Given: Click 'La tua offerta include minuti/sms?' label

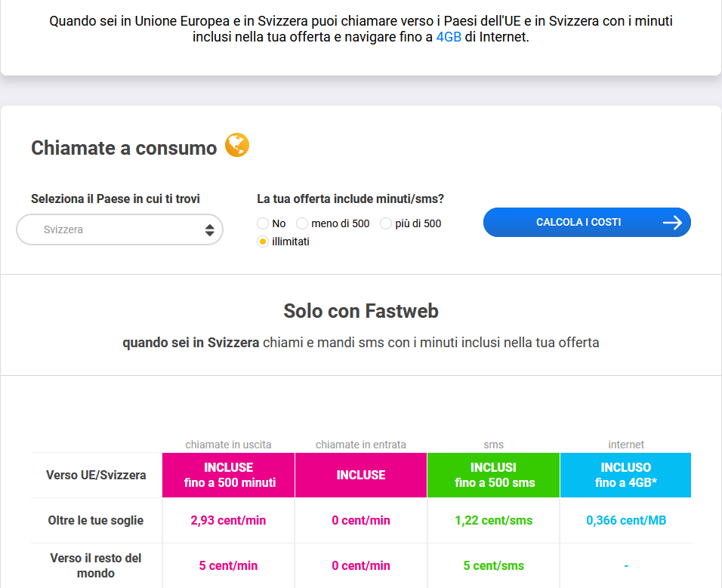Looking at the screenshot, I should coord(350,199).
